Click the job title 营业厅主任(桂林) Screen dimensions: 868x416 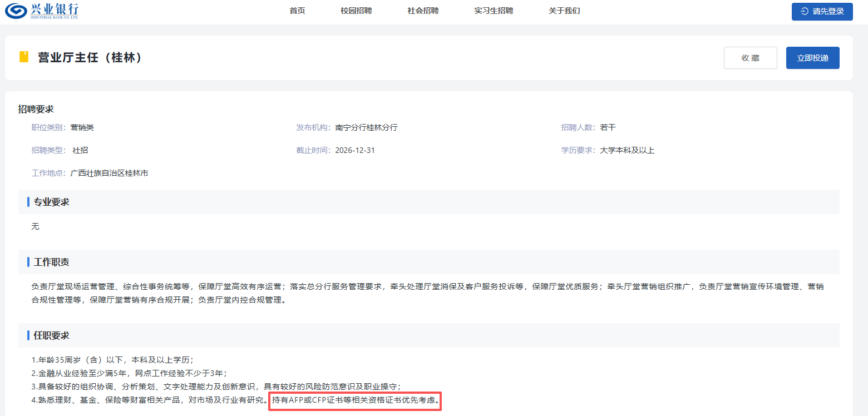pyautogui.click(x=90, y=58)
